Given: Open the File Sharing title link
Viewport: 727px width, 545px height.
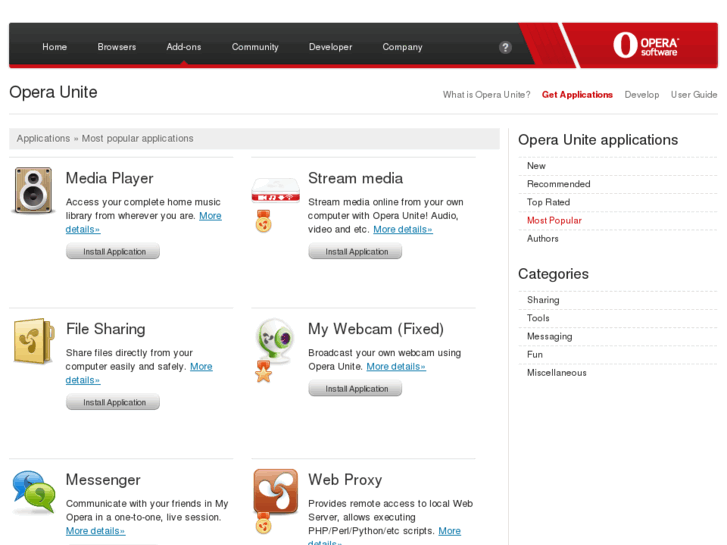Looking at the screenshot, I should (106, 329).
